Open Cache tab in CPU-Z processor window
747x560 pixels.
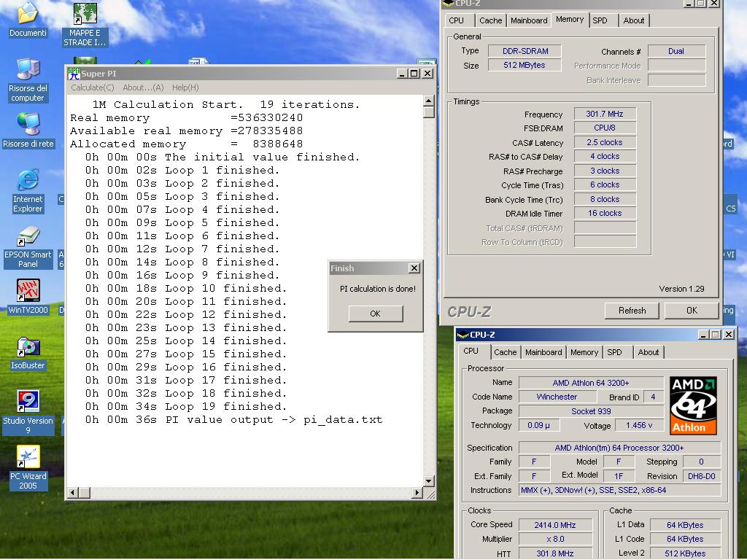click(x=505, y=352)
